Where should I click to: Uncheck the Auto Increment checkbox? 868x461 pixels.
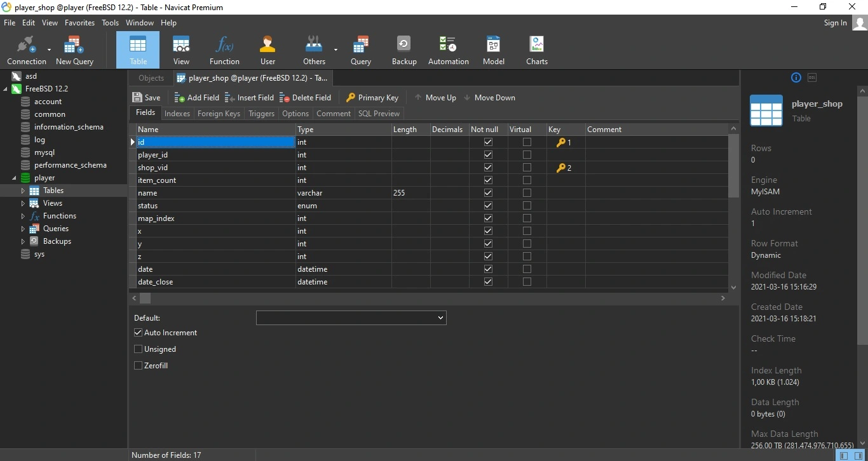click(138, 333)
